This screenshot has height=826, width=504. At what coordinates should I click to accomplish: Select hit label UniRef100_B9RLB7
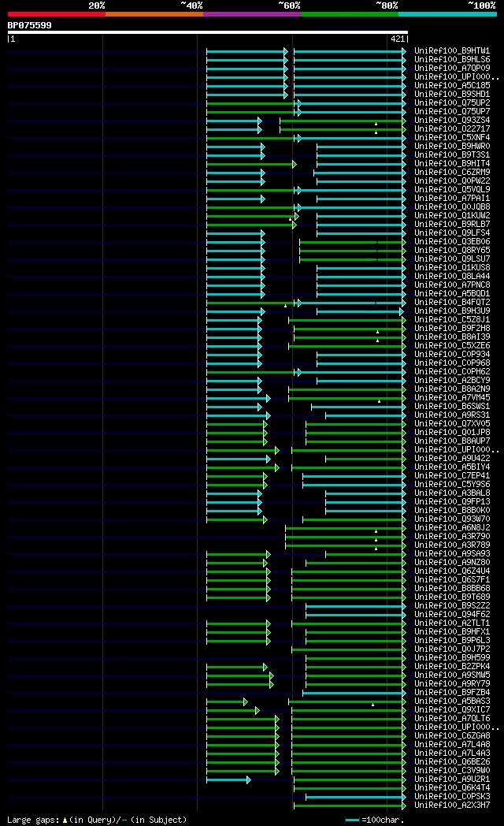[x=452, y=224]
